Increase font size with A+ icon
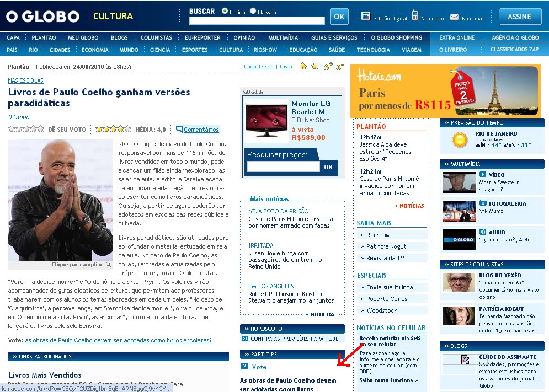Viewport: 549px width, 392px height. [x=328, y=66]
